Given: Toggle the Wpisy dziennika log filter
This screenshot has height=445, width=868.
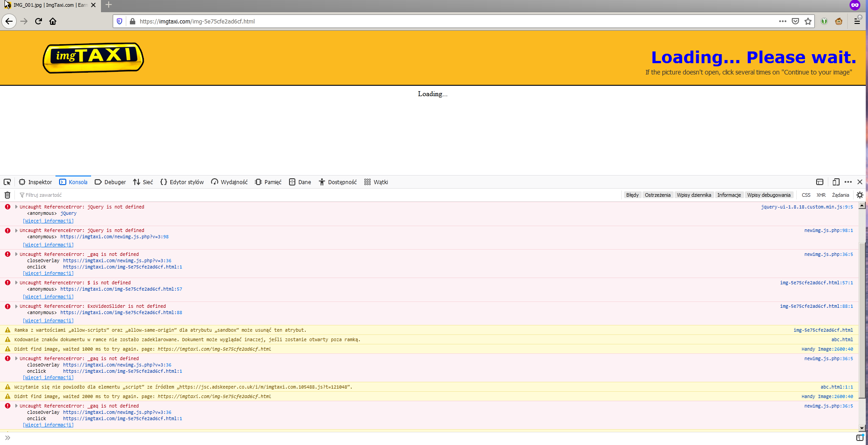Looking at the screenshot, I should [x=694, y=195].
